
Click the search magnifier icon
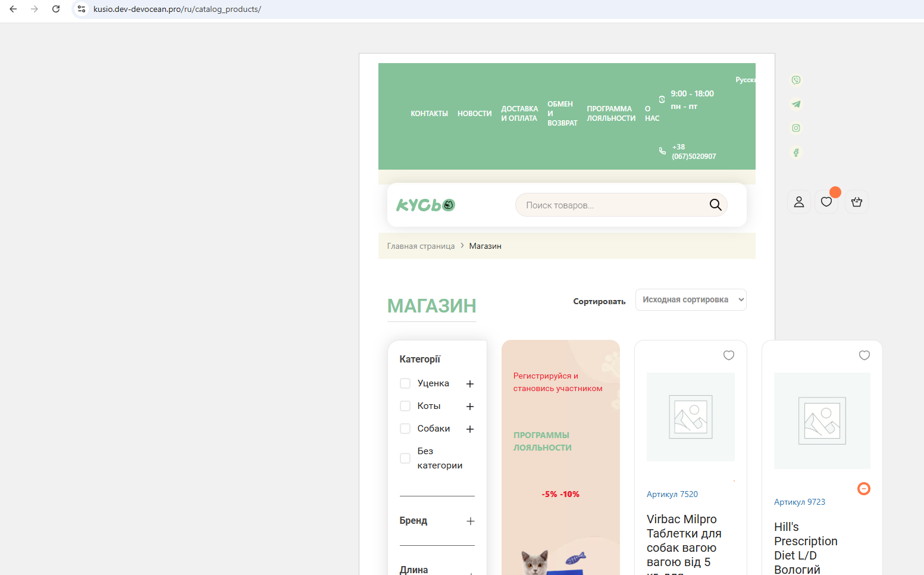point(716,205)
